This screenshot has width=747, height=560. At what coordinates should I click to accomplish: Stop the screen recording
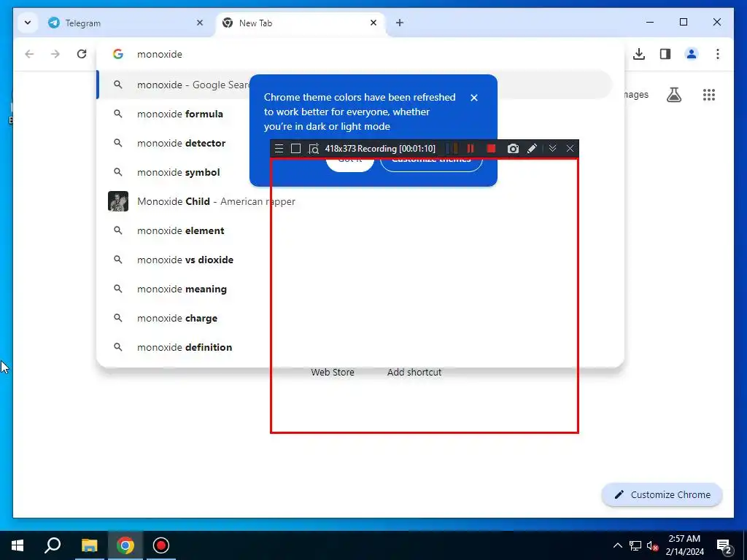pyautogui.click(x=491, y=149)
